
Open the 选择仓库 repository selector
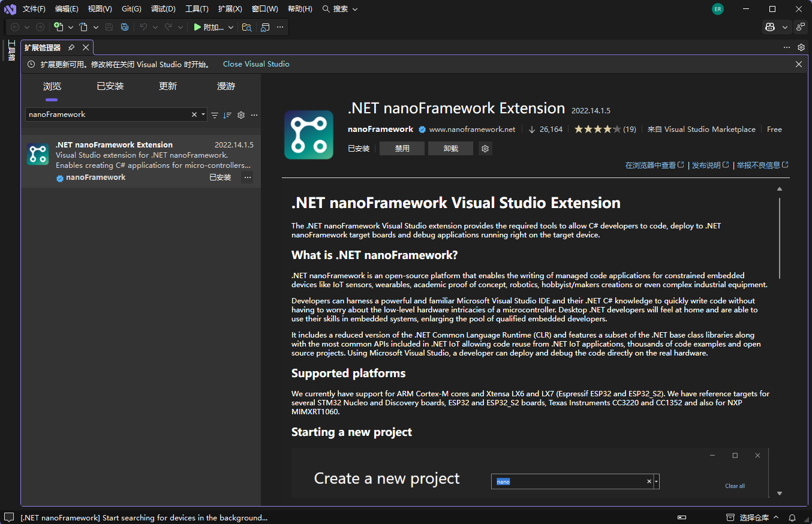pos(753,517)
